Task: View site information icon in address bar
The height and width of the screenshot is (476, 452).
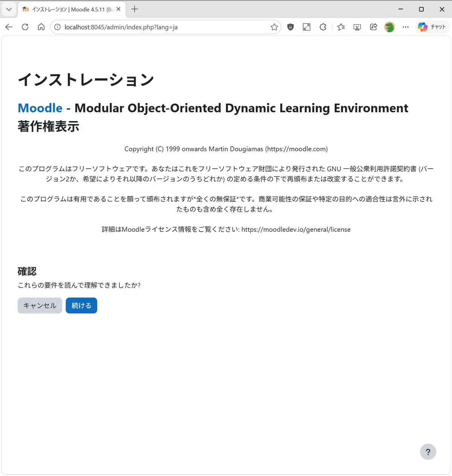Action: (58, 27)
